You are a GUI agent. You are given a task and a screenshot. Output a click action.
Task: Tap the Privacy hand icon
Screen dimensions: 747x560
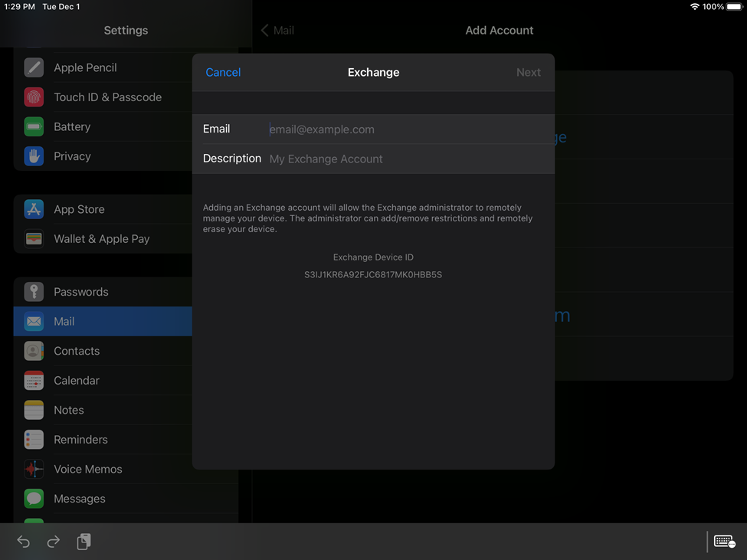(x=34, y=156)
